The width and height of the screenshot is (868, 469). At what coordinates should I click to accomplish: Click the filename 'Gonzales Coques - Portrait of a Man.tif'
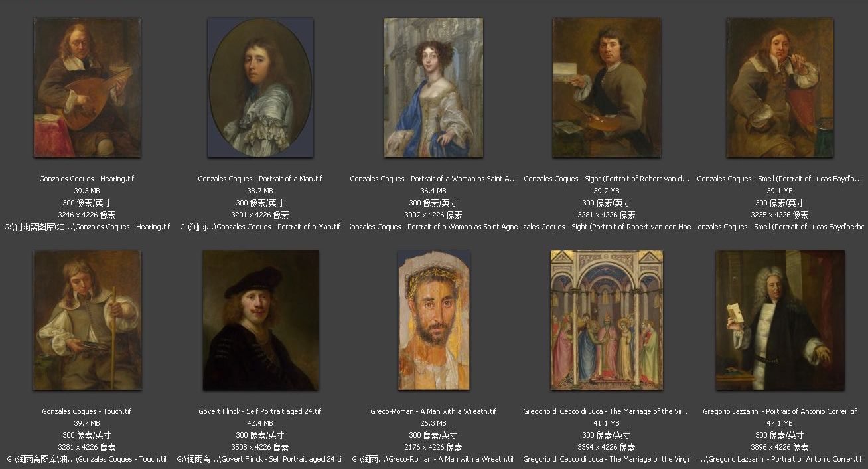260,179
